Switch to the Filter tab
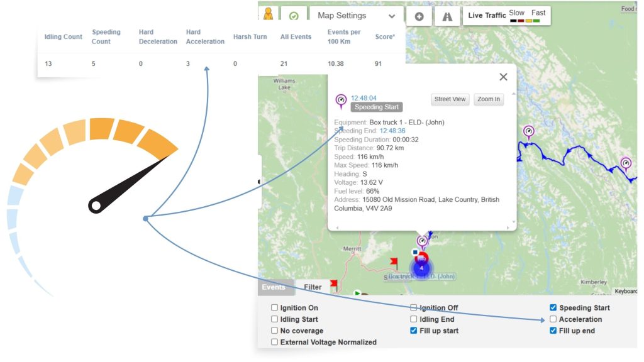The width and height of the screenshot is (644, 362). click(313, 287)
